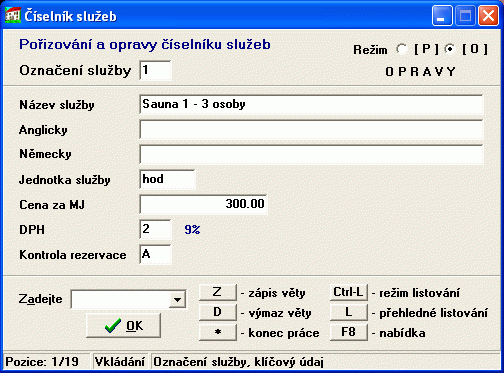Click the F8 nabídka button

[x=348, y=332]
